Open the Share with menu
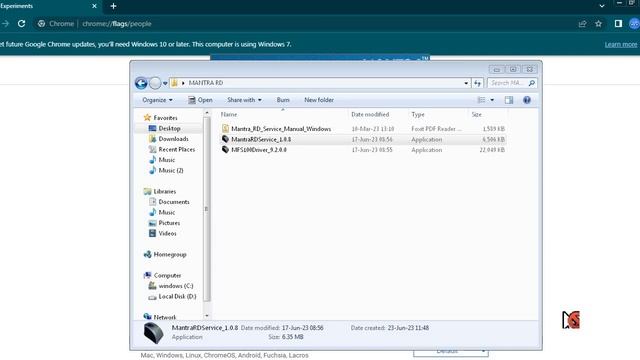This screenshot has height=360, width=640. [x=244, y=100]
